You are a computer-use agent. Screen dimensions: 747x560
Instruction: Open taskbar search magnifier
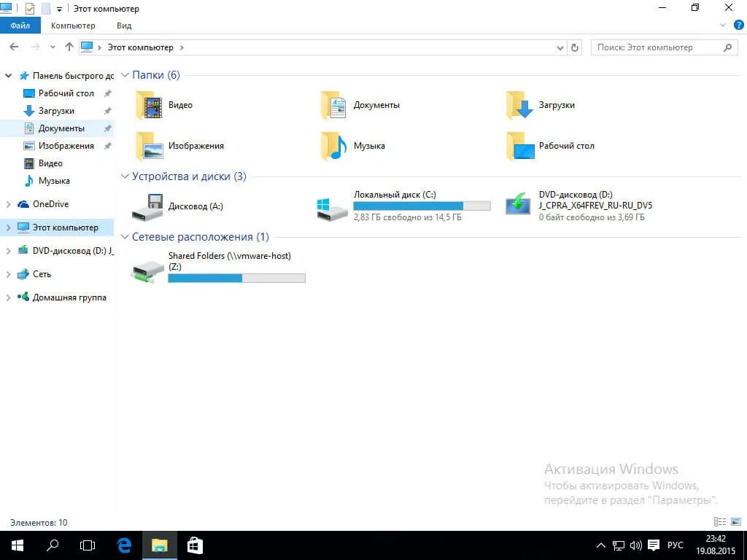53,545
